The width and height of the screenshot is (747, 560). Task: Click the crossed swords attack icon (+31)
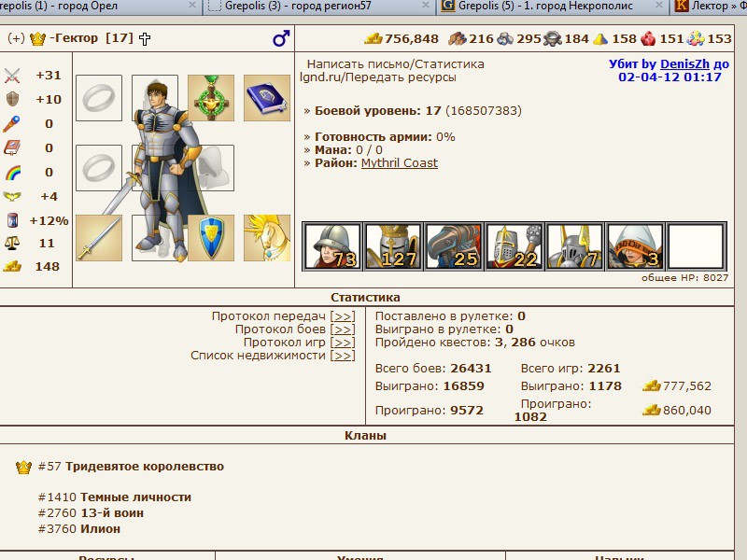[12, 76]
